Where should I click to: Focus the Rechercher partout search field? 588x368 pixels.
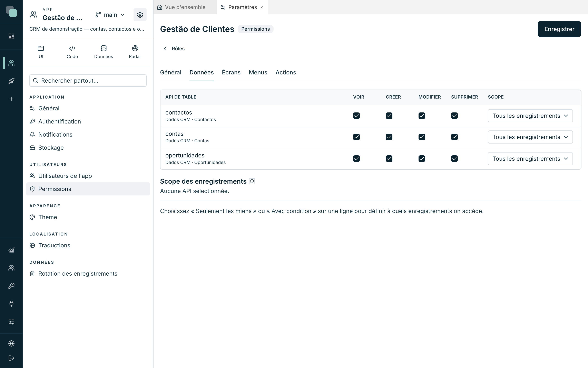point(88,81)
